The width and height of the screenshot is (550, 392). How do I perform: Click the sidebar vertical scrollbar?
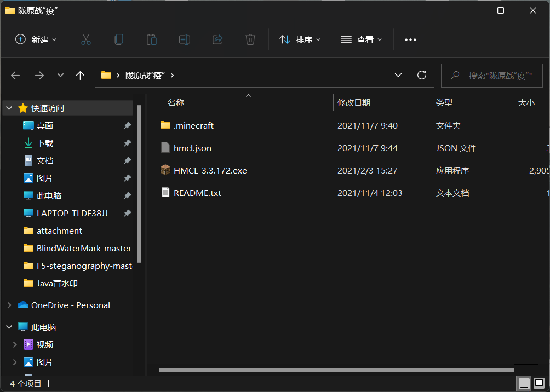(139, 184)
